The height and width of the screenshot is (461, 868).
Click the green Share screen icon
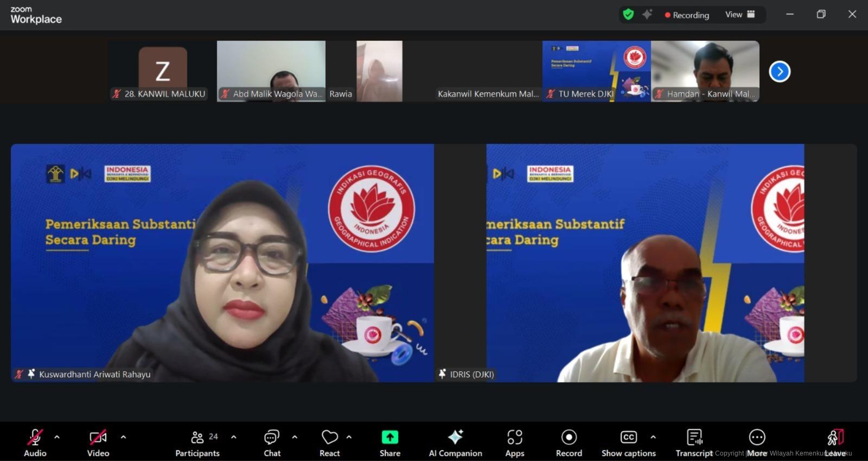click(x=390, y=437)
